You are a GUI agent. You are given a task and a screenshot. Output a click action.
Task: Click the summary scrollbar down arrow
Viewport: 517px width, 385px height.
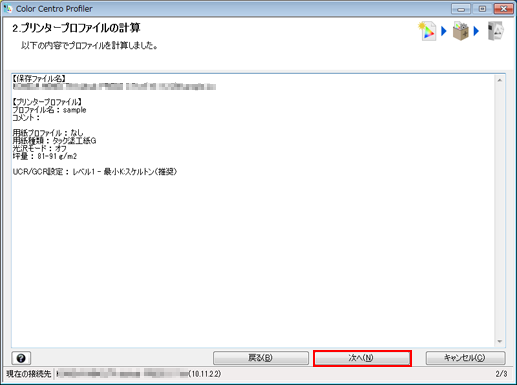click(x=500, y=341)
